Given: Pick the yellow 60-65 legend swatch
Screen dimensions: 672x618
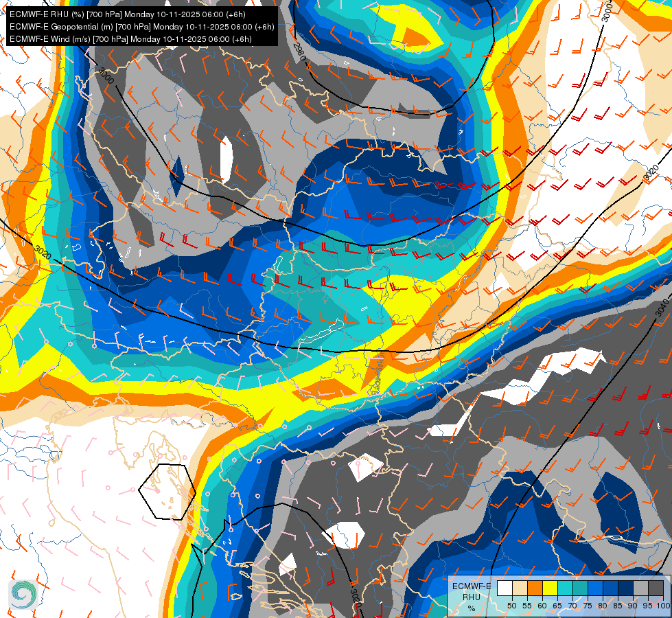Looking at the screenshot, I should coord(551,588).
